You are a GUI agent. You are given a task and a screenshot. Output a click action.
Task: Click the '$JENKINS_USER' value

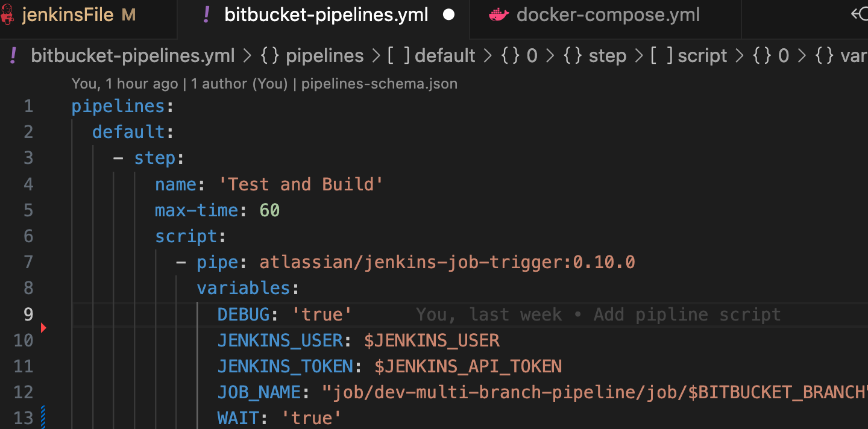[432, 340]
